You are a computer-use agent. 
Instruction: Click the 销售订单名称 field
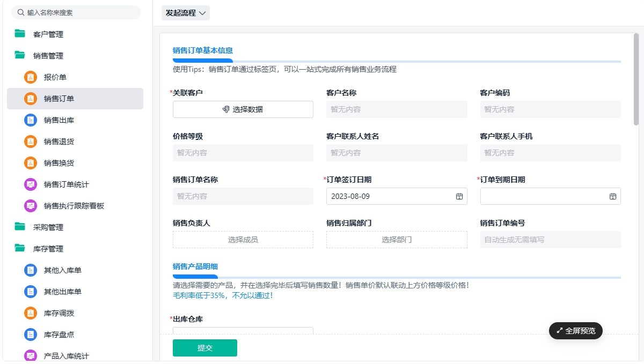(243, 196)
